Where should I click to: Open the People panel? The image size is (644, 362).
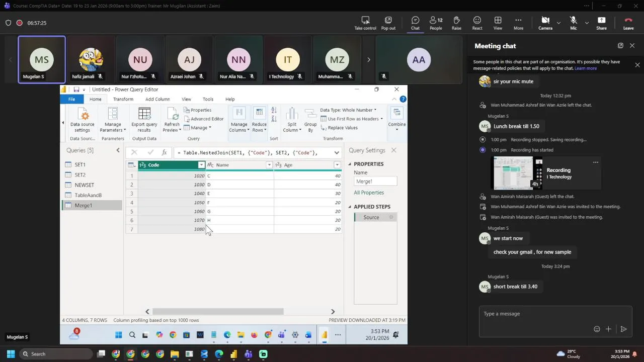pyautogui.click(x=436, y=23)
